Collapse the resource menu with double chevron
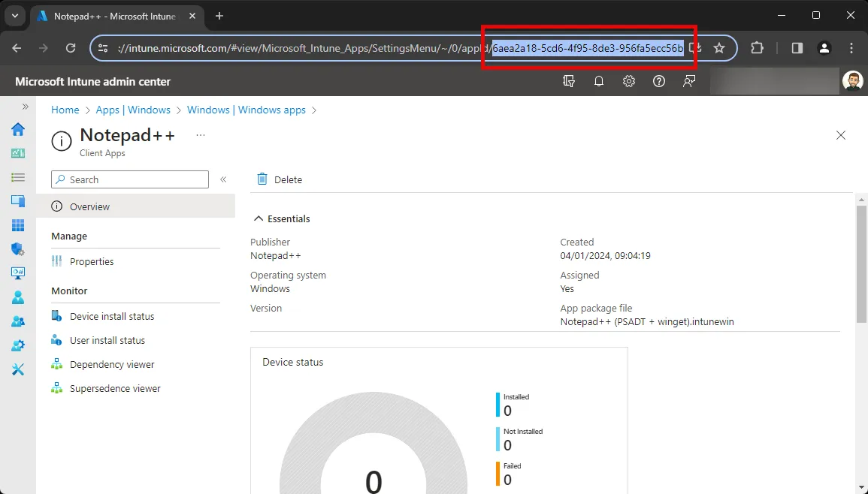Image resolution: width=868 pixels, height=494 pixels. tap(223, 179)
